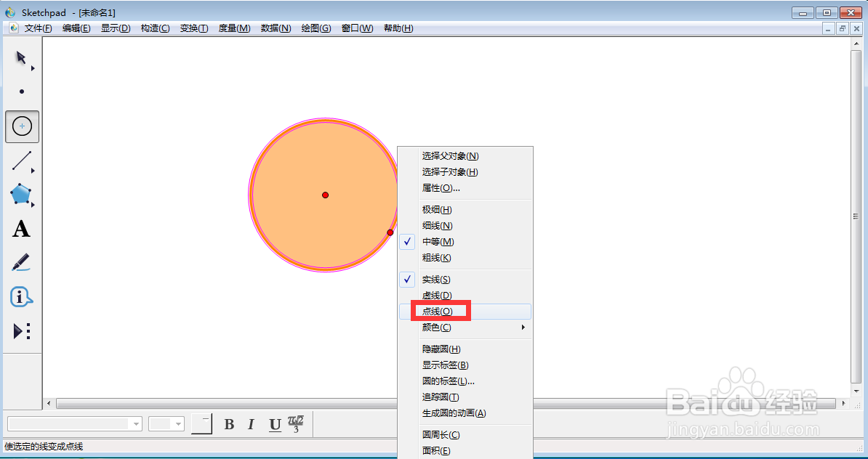Screen dimensions: 868x459
Task: Open the math symbol notation button
Action: pos(296,424)
